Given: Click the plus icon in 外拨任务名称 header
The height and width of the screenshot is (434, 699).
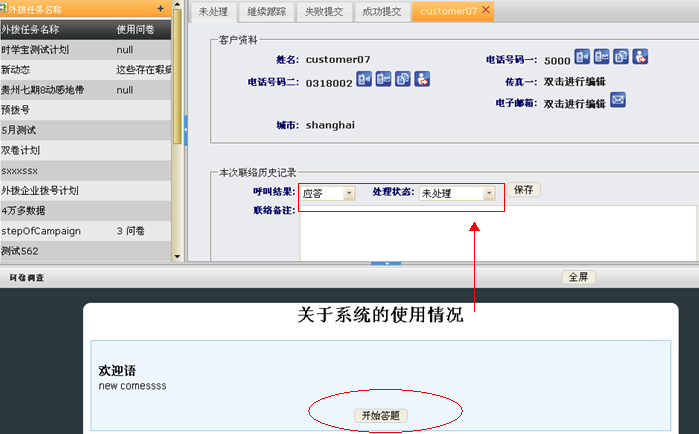Looking at the screenshot, I should (161, 9).
